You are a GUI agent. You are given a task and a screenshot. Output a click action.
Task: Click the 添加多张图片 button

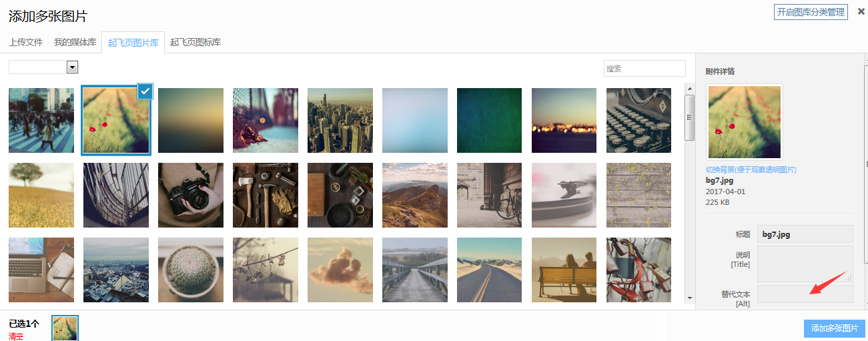tap(835, 328)
